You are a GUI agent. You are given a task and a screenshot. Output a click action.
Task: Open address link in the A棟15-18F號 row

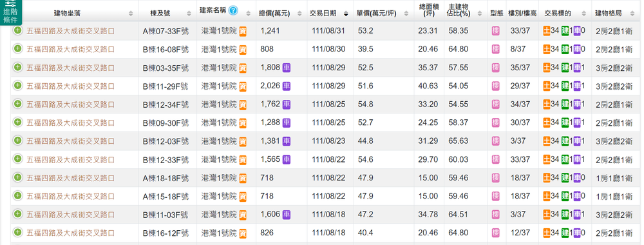point(71,196)
